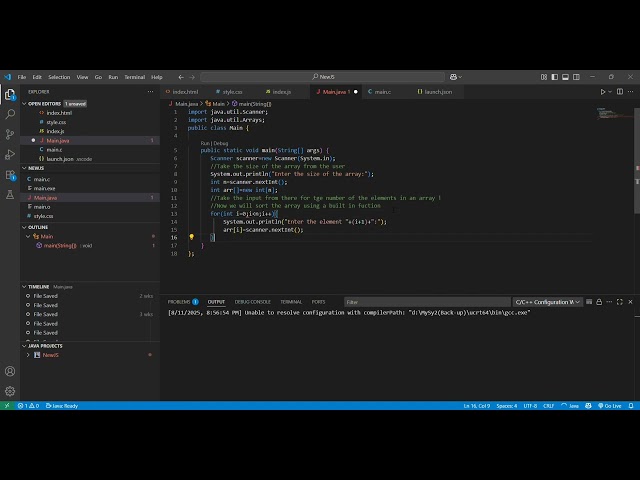Open the Terminal menu

pyautogui.click(x=135, y=77)
